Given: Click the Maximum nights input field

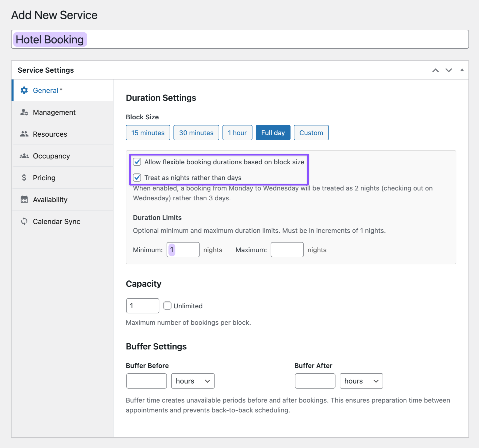Looking at the screenshot, I should (287, 250).
